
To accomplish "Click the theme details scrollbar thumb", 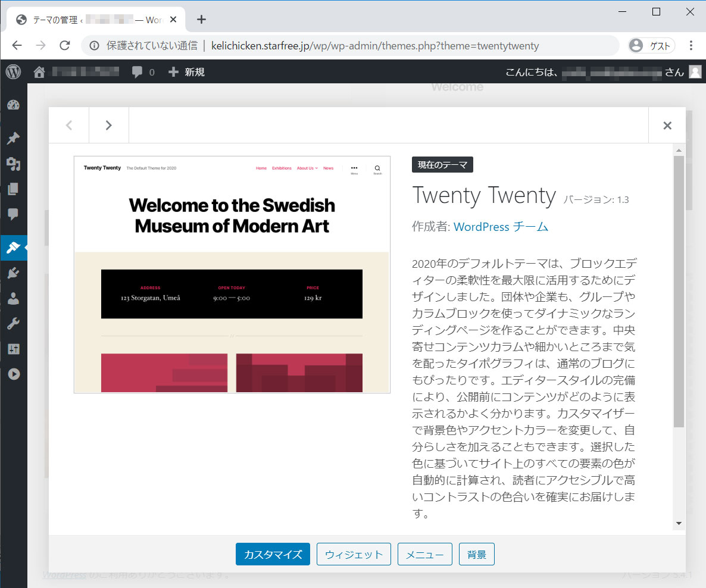I will pos(679,292).
